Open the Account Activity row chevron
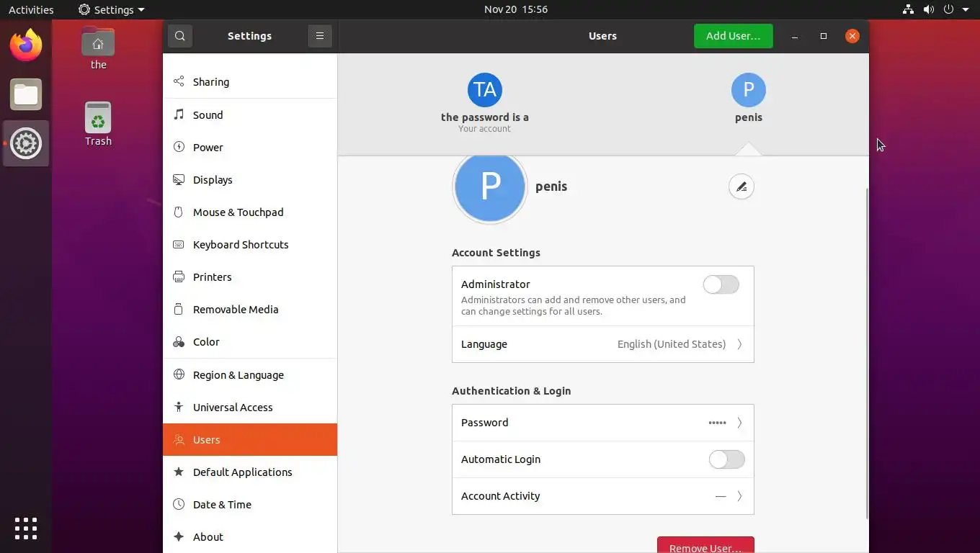The image size is (980, 553). (x=739, y=496)
